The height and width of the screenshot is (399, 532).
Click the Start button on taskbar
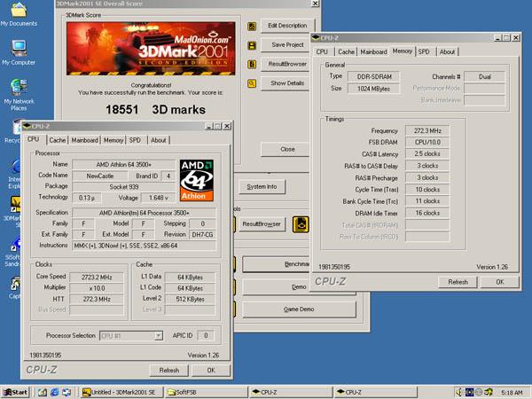coord(16,392)
